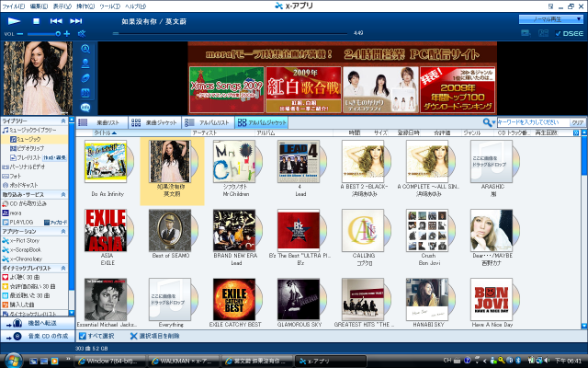Screen dimensions: 588x368
Task: Click the クリア button to clear search
Action: 578,122
